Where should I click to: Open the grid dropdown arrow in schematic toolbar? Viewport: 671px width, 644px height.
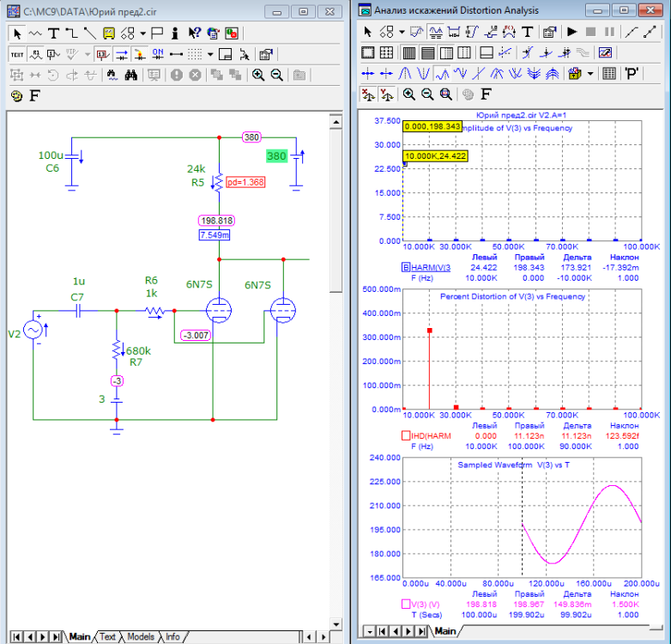click(x=210, y=54)
